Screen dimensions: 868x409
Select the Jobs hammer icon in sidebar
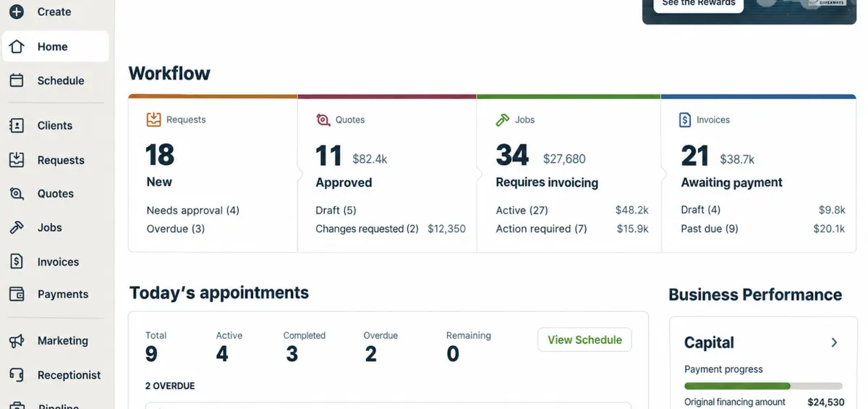coord(17,227)
